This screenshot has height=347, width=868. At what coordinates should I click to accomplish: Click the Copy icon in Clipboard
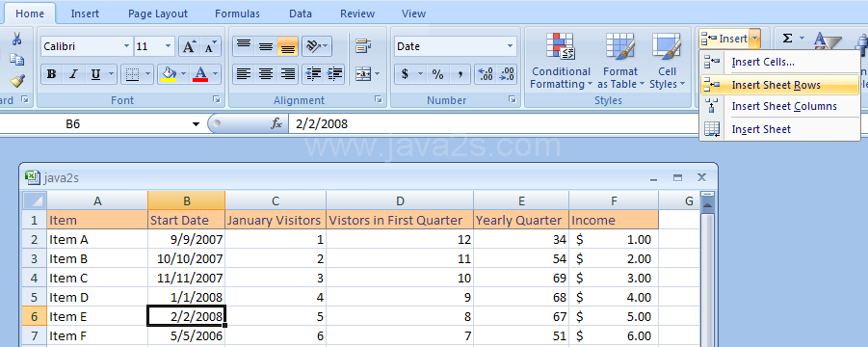coord(17,60)
